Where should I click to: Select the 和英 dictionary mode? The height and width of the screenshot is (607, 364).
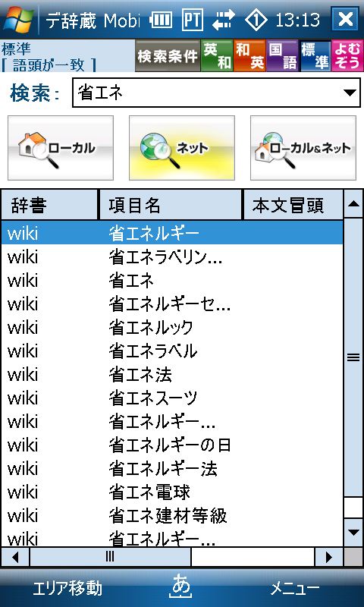click(249, 55)
